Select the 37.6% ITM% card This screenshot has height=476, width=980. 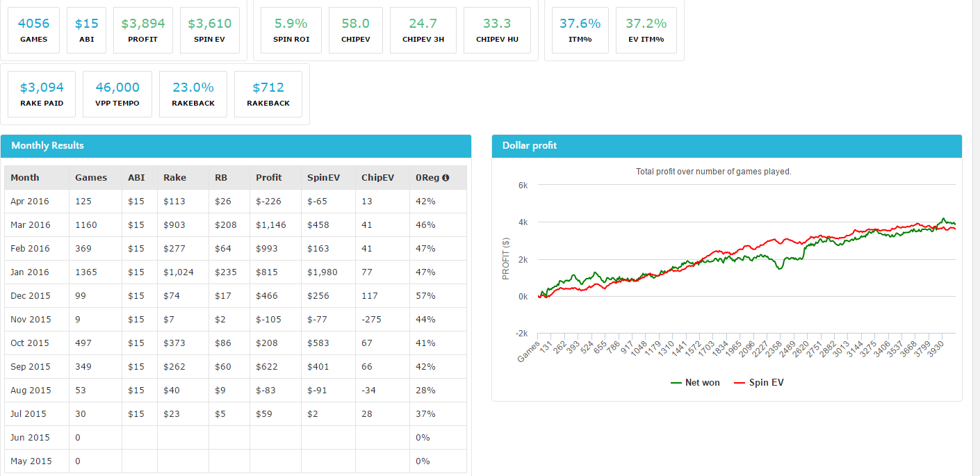tap(580, 30)
